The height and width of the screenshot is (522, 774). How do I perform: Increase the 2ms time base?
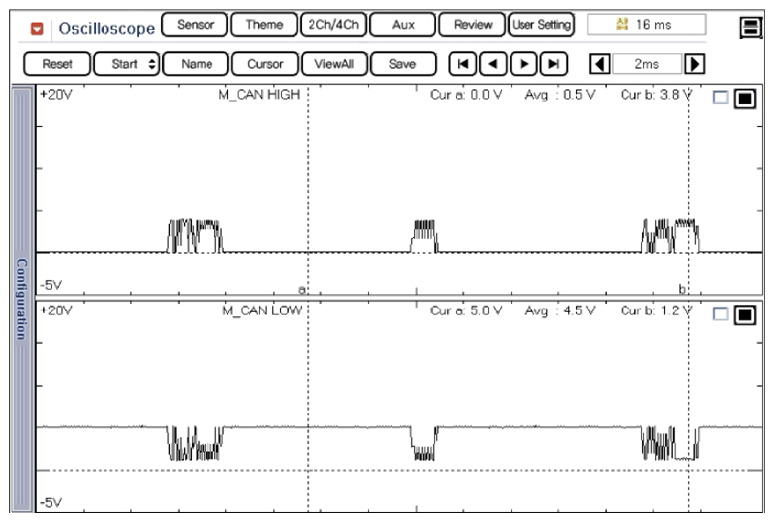(x=695, y=64)
